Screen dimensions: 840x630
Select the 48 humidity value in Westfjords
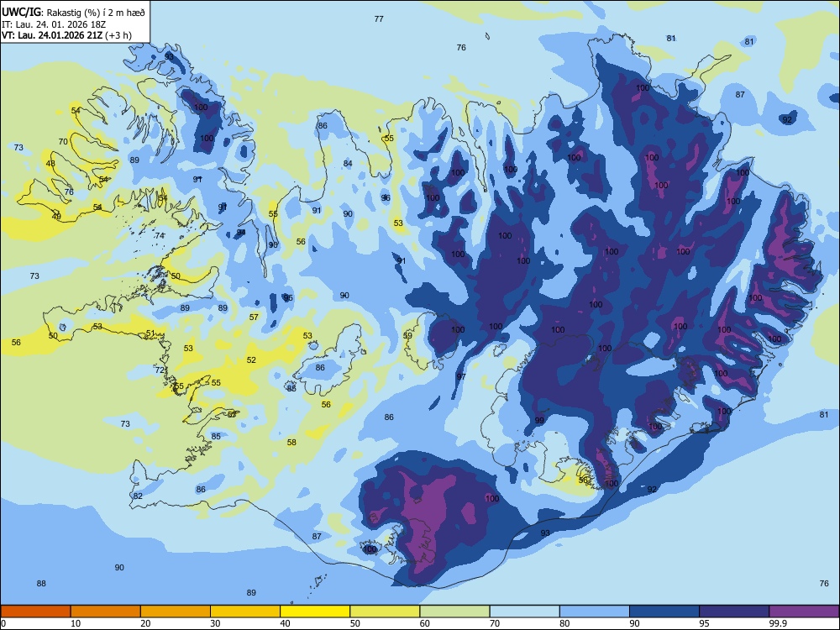click(x=50, y=164)
